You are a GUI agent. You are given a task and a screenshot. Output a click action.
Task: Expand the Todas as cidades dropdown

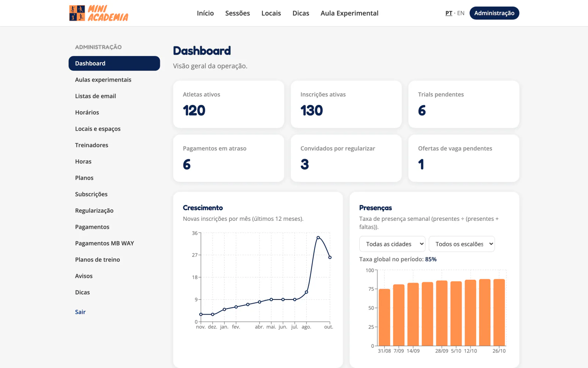(392, 244)
